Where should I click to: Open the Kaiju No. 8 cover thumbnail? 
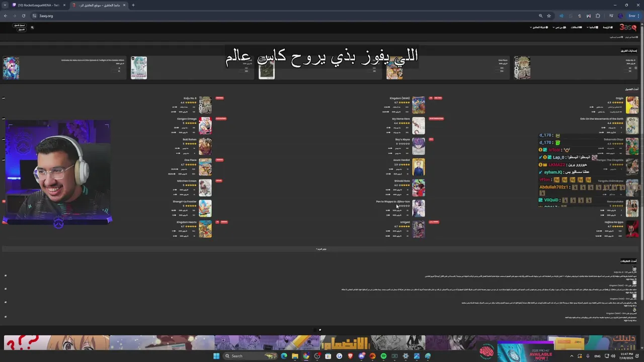205,105
